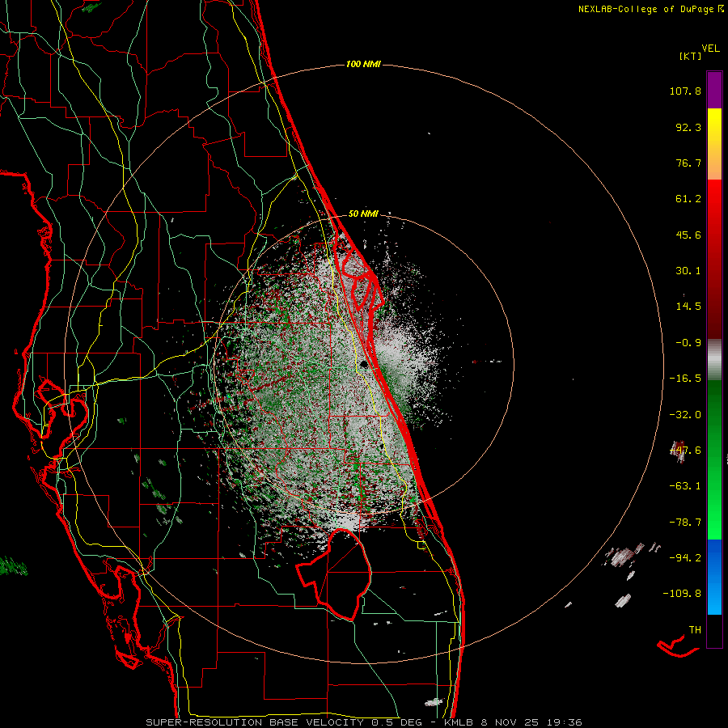This screenshot has height=728, width=728.
Task: Click the KMLB radar site black dot
Action: 363,364
